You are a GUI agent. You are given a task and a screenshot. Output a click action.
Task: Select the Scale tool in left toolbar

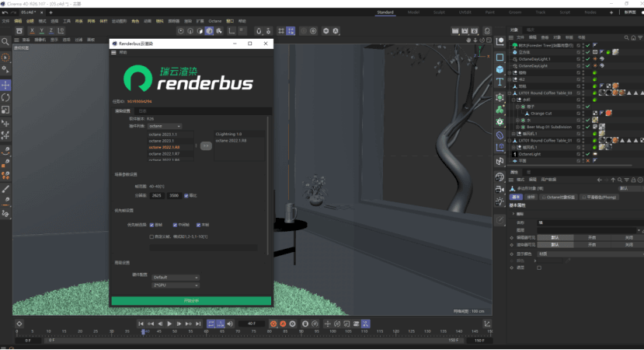(5, 110)
